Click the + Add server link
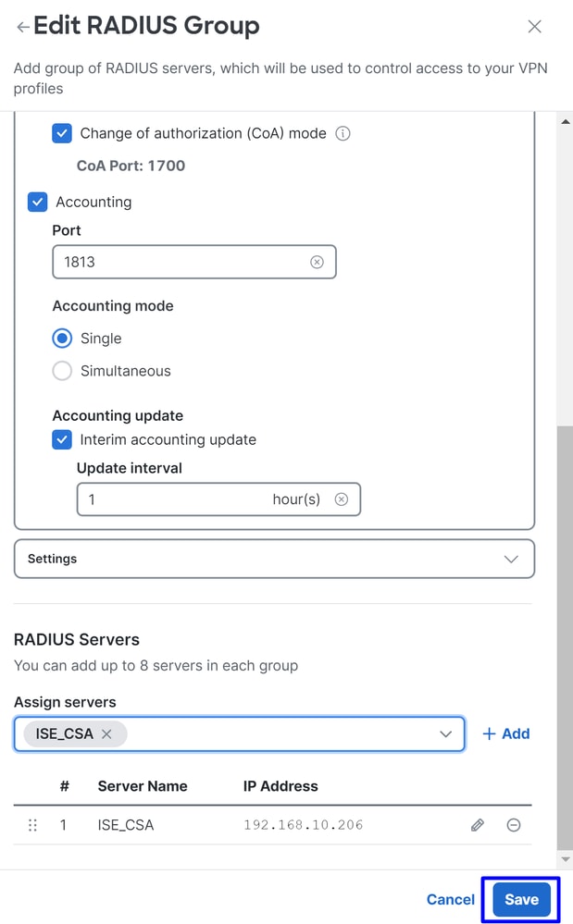573x924 pixels. pos(505,733)
